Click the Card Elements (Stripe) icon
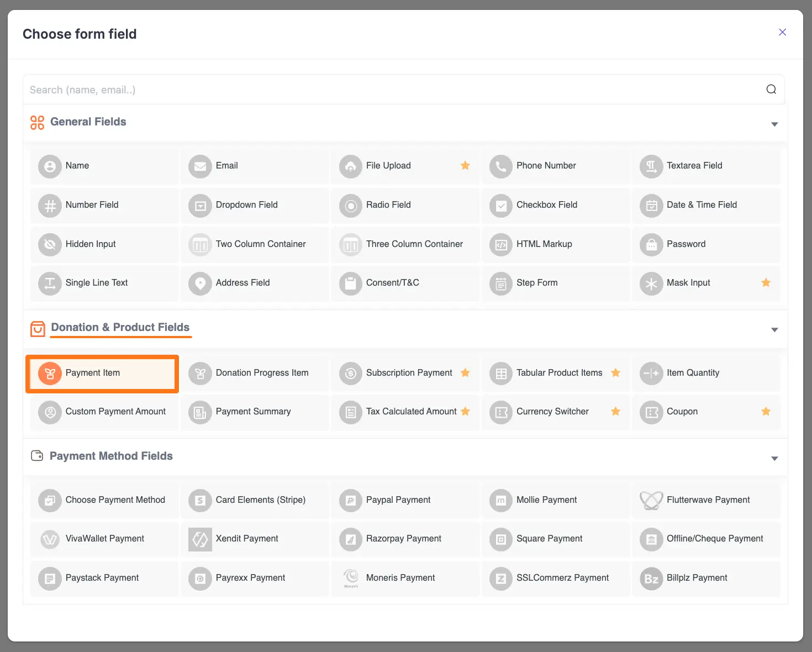 point(200,500)
